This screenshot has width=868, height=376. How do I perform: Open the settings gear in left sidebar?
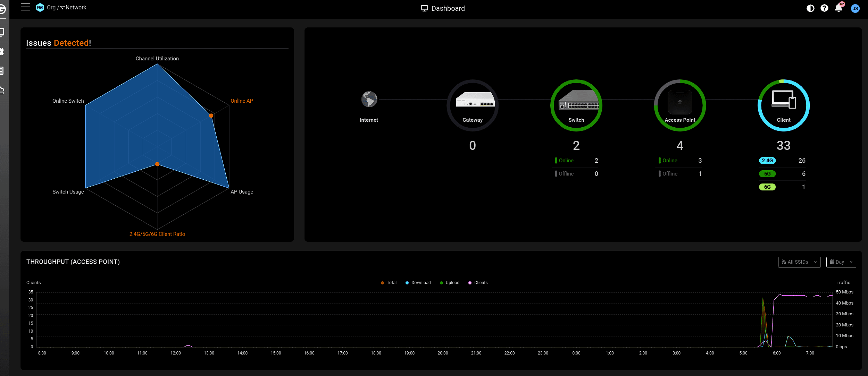tap(2, 52)
